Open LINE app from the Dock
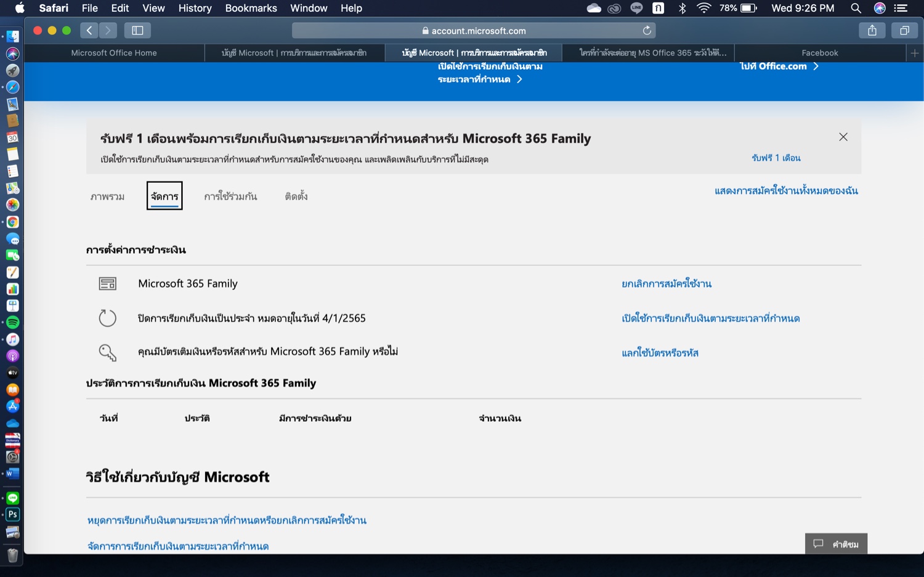Viewport: 924px width, 577px height. pos(12,498)
